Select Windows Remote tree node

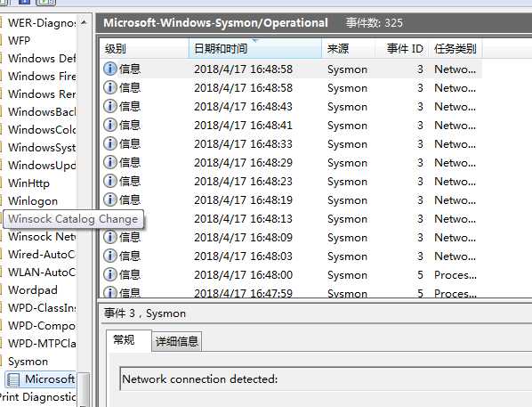[x=42, y=94]
